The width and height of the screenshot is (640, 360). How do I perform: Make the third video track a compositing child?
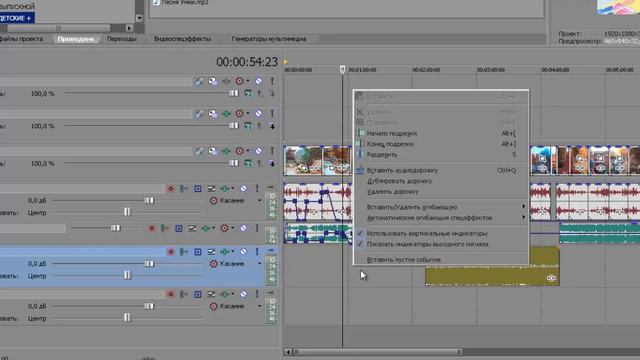coord(272,164)
